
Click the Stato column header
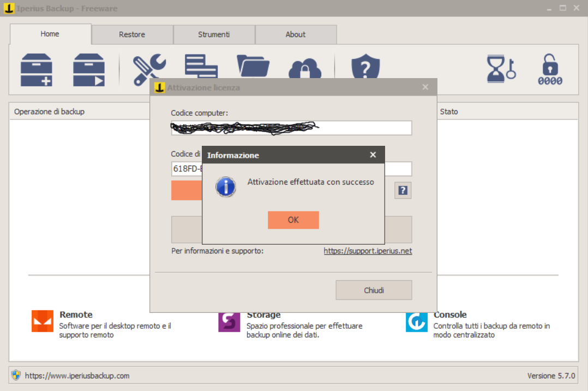click(449, 111)
